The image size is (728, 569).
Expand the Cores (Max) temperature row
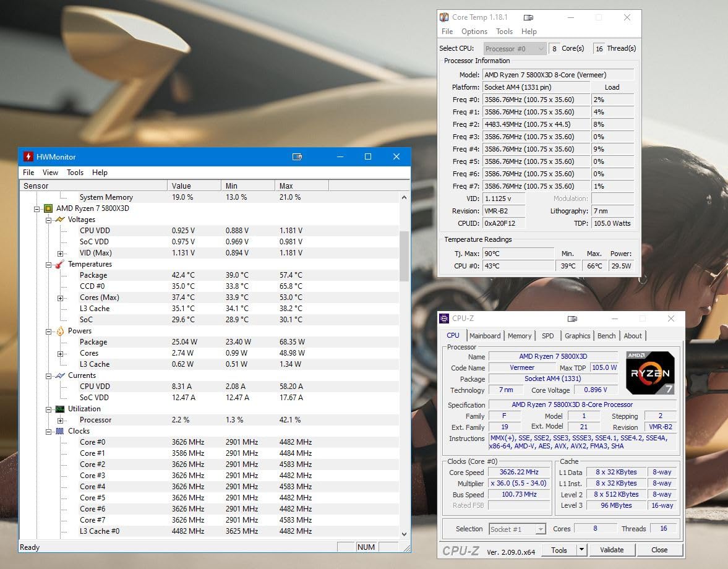[60, 298]
